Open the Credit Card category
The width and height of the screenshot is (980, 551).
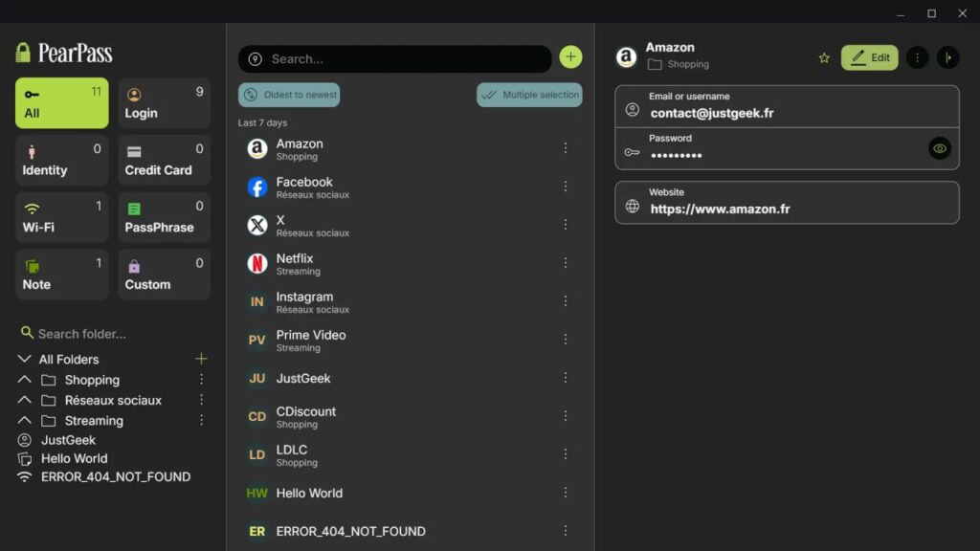tap(163, 160)
